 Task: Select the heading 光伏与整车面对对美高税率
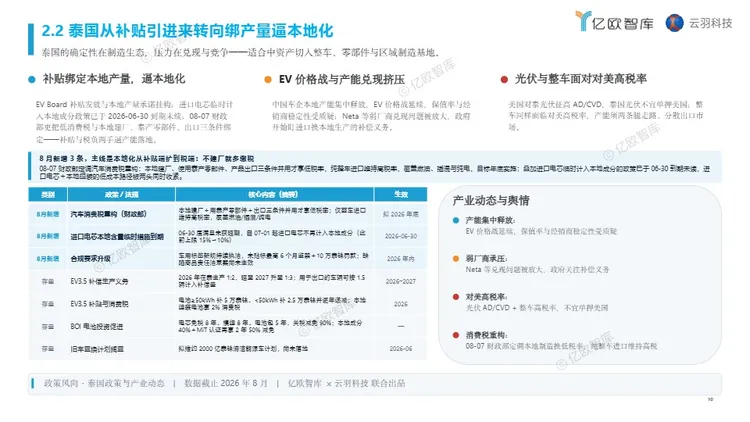point(581,79)
